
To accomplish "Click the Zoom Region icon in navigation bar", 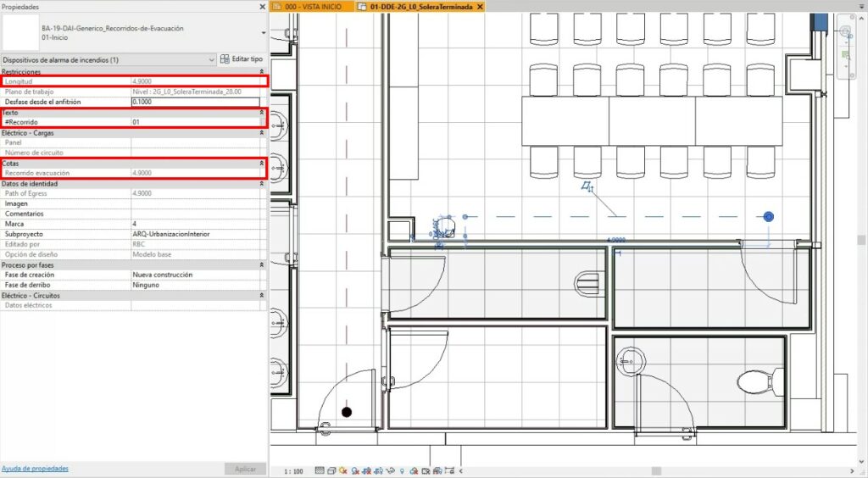I will 845,57.
